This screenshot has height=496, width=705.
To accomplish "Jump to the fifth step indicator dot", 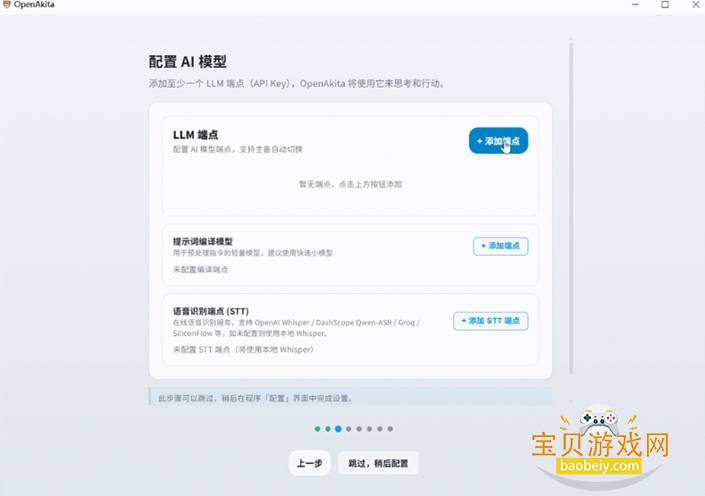I will coord(359,429).
